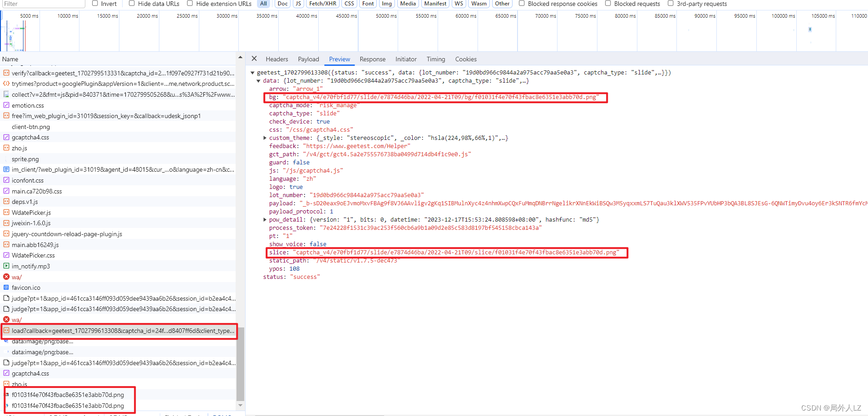This screenshot has width=868, height=416.
Task: Select the client-btn.png request
Action: 118,127
